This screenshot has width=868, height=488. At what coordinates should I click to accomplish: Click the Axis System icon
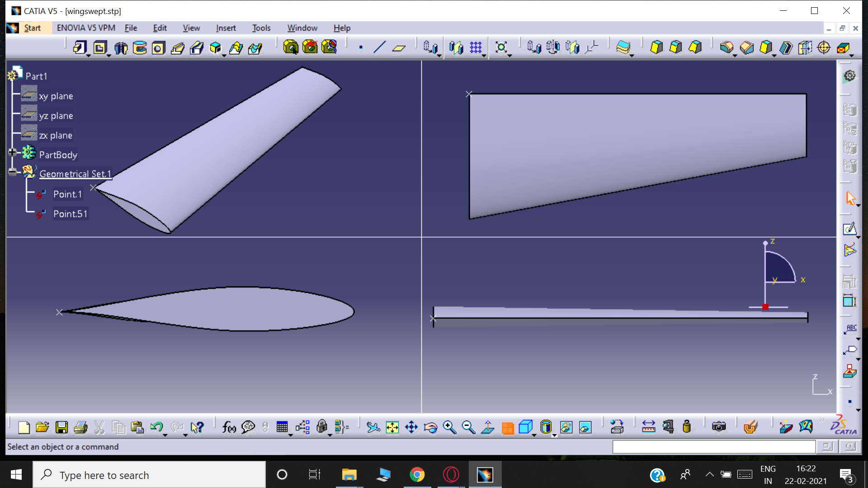591,47
